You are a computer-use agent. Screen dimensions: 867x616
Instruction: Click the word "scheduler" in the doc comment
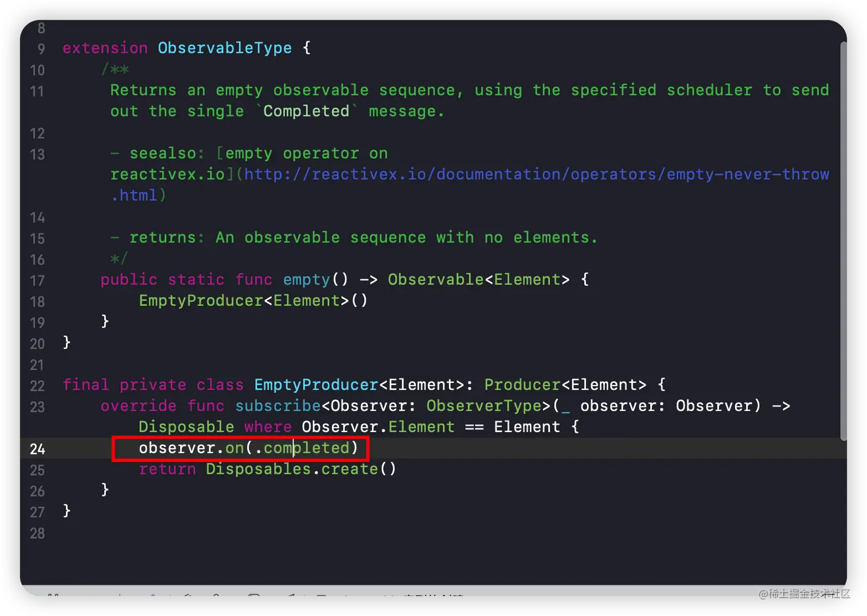(709, 91)
